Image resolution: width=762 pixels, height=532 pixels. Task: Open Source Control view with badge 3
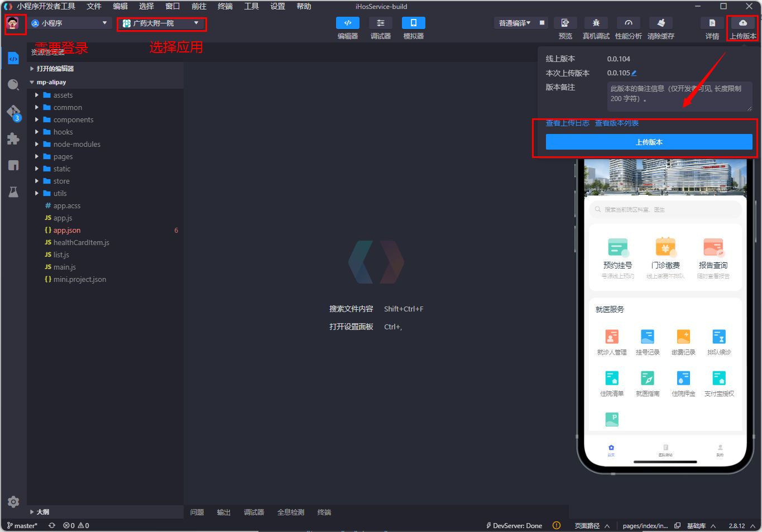tap(13, 112)
